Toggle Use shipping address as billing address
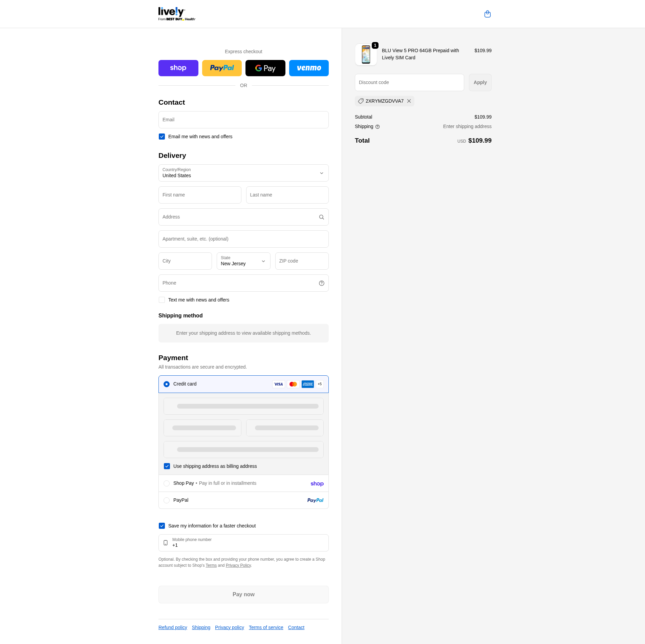 (167, 466)
